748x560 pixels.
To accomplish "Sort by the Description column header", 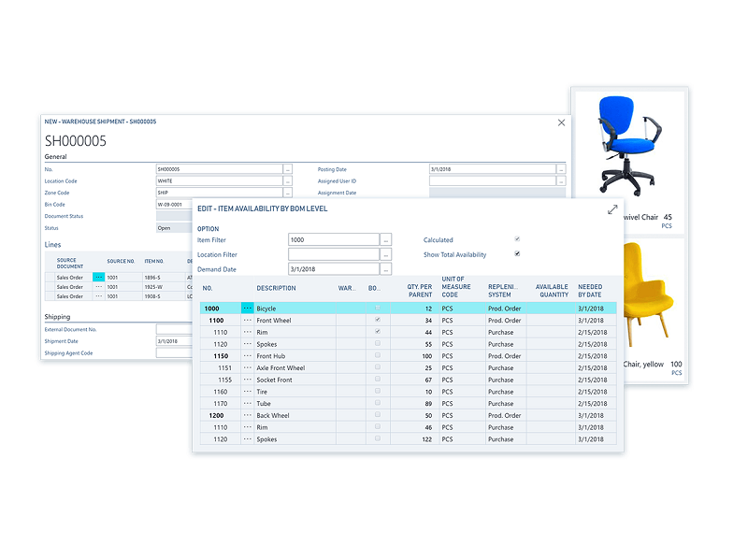I will point(276,288).
